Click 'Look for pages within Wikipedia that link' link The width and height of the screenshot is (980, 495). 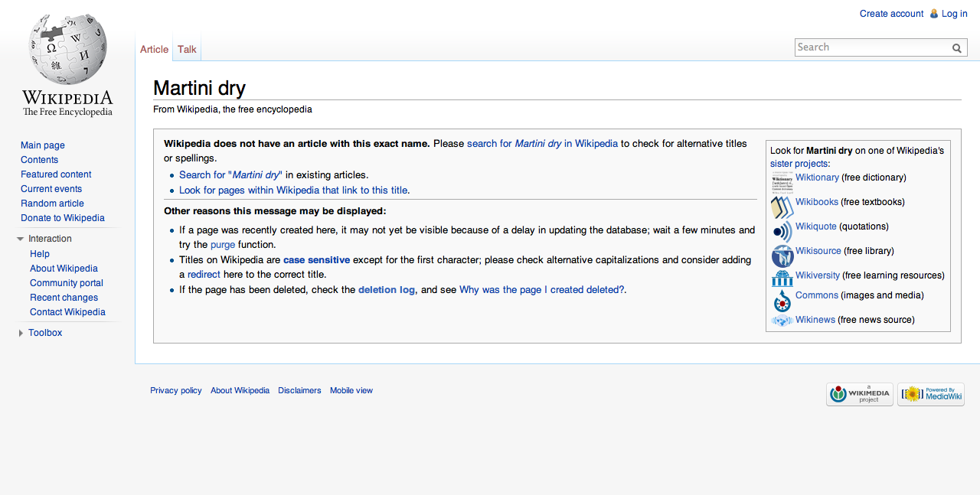[294, 191]
